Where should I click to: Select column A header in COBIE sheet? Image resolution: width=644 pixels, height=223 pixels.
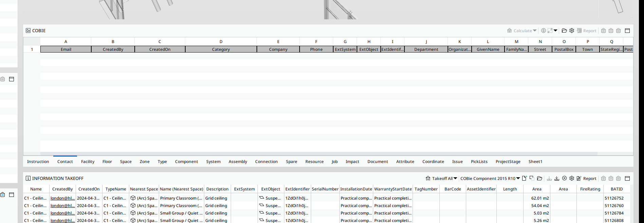(x=66, y=41)
